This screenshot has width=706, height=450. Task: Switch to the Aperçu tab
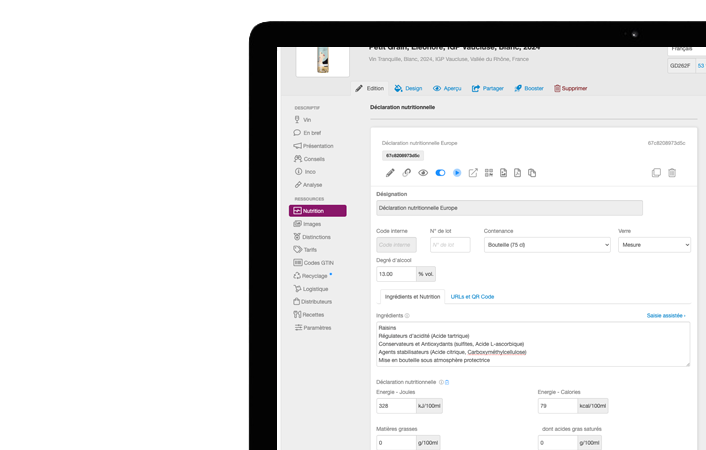pos(447,88)
